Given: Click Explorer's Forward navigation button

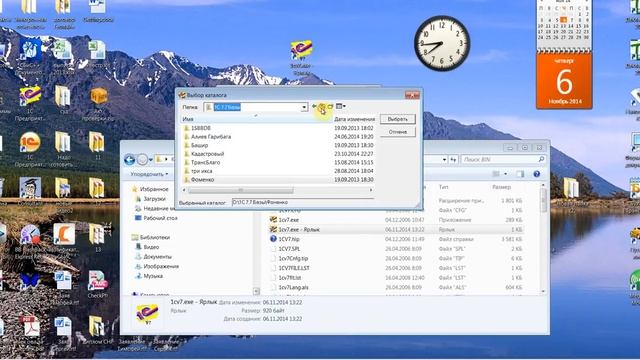Looking at the screenshot, I should [x=142, y=160].
